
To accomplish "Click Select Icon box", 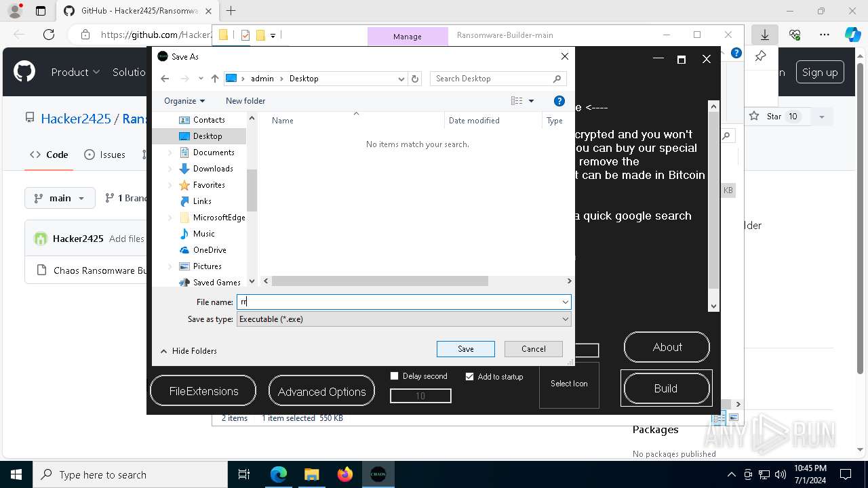I will tap(569, 386).
